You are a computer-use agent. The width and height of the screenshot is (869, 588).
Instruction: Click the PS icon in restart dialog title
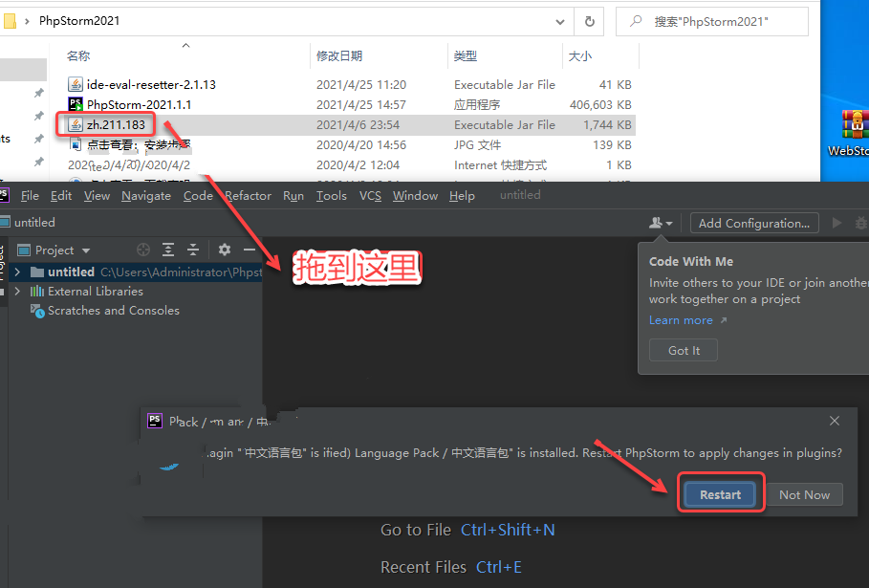(x=155, y=421)
